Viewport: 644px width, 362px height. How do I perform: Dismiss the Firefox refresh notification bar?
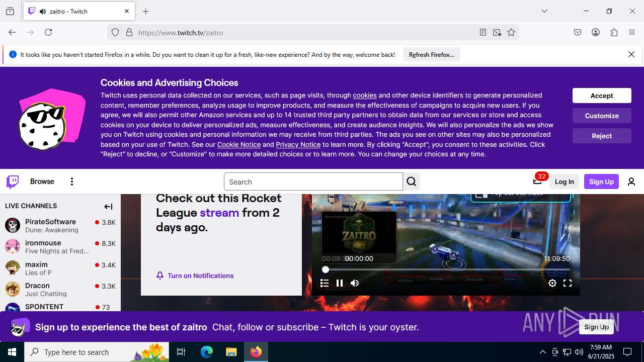point(631,54)
